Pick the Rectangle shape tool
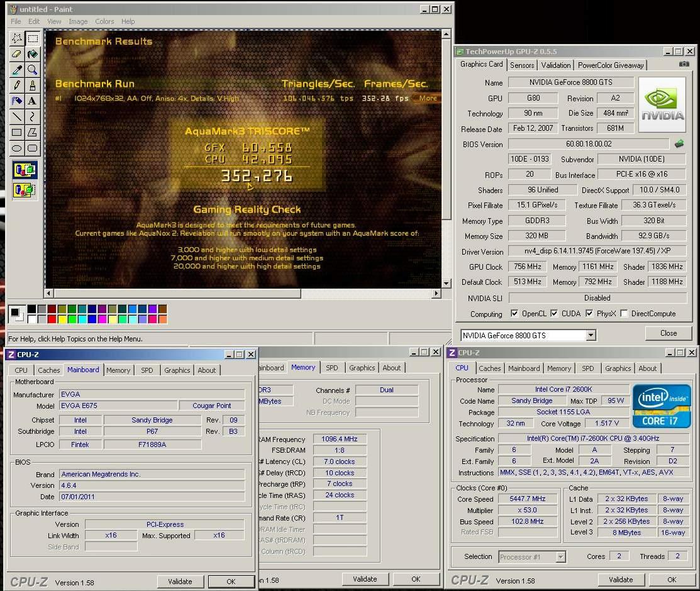The image size is (700, 591). [x=16, y=132]
